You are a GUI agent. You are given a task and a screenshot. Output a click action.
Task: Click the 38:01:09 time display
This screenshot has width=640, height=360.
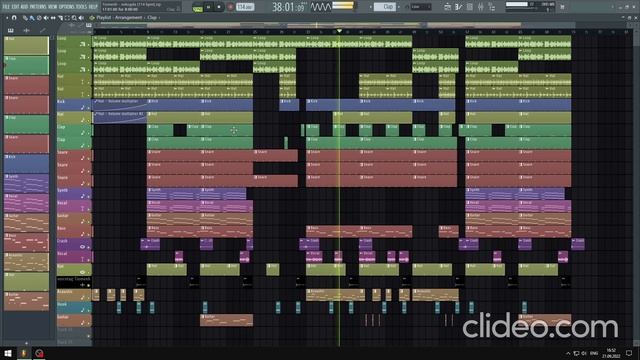click(x=289, y=7)
